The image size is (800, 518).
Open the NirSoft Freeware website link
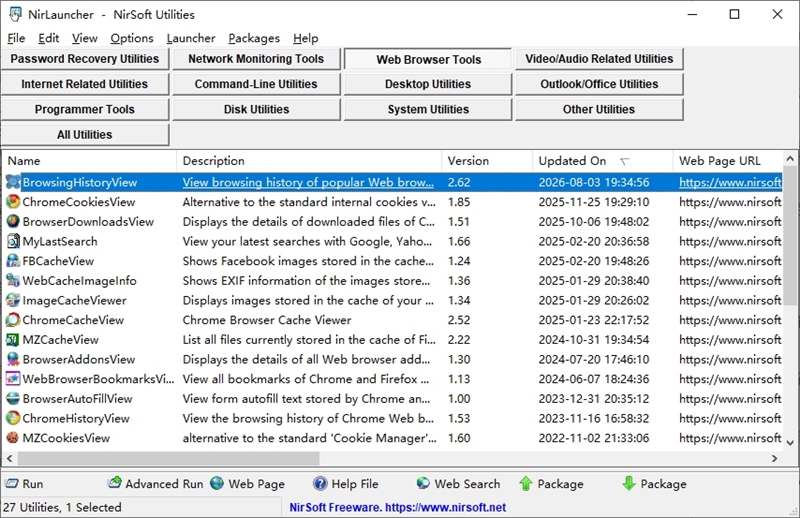pyautogui.click(x=397, y=507)
